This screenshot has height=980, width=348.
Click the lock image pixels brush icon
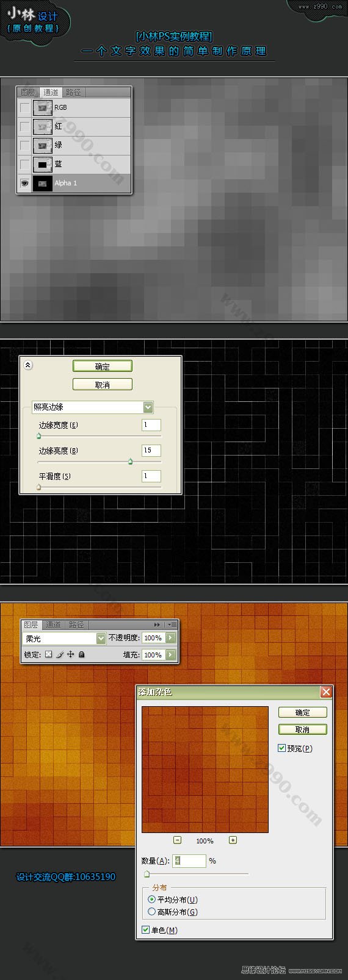pyautogui.click(x=59, y=654)
